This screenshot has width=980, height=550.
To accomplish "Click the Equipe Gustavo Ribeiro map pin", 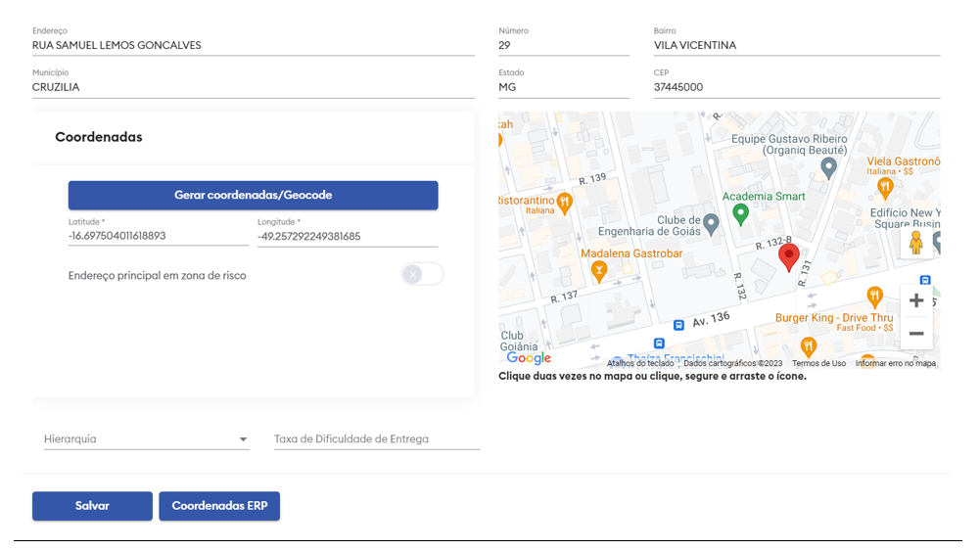I will coord(828,168).
